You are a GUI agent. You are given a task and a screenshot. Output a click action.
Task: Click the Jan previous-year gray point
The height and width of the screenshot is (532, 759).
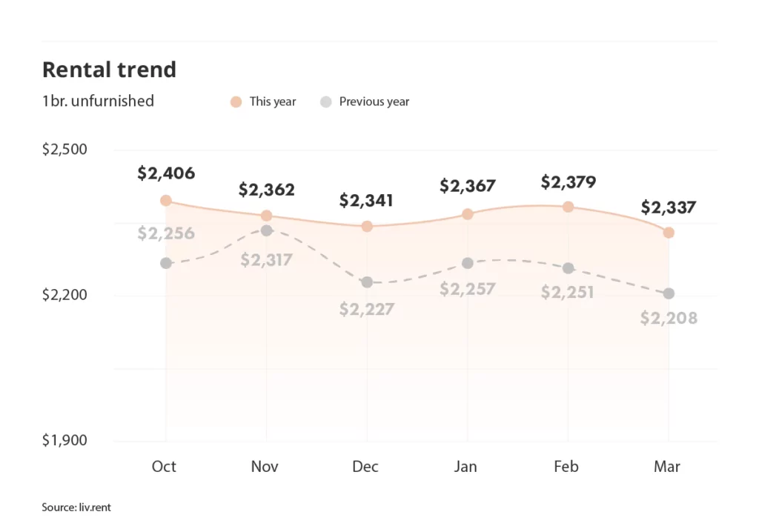[x=467, y=263]
